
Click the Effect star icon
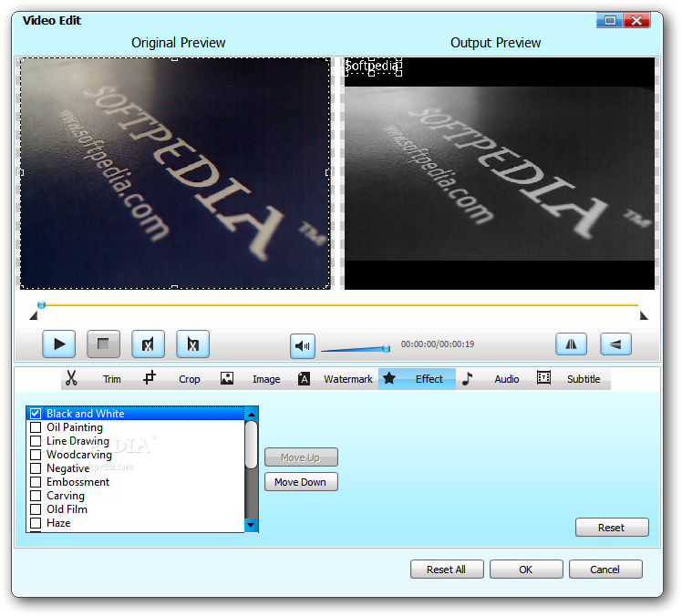click(389, 378)
